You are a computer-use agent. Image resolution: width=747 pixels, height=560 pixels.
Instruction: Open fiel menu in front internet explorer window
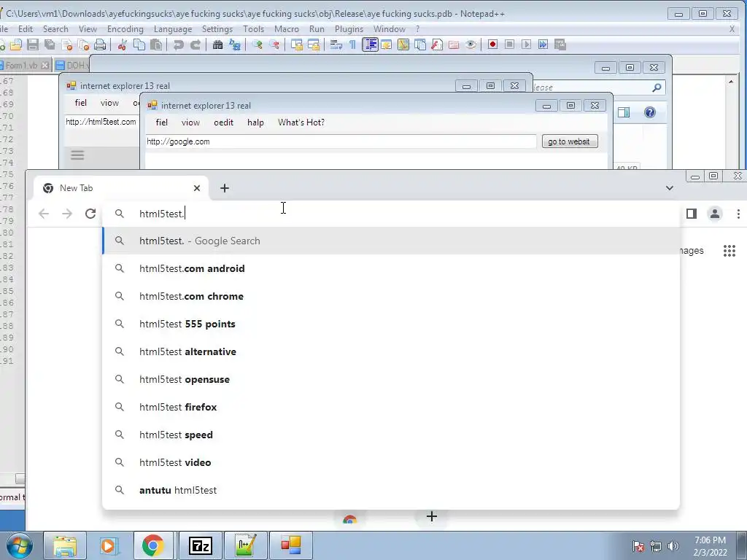tap(161, 122)
